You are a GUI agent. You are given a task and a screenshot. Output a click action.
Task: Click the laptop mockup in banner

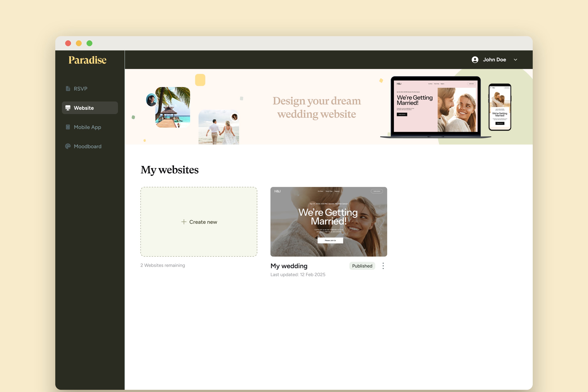[x=436, y=107]
